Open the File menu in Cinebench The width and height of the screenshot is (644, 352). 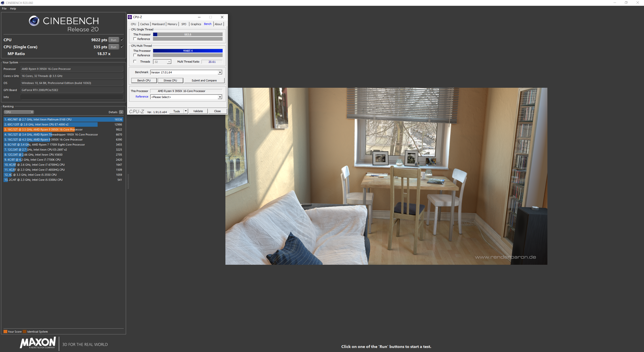[x=4, y=9]
